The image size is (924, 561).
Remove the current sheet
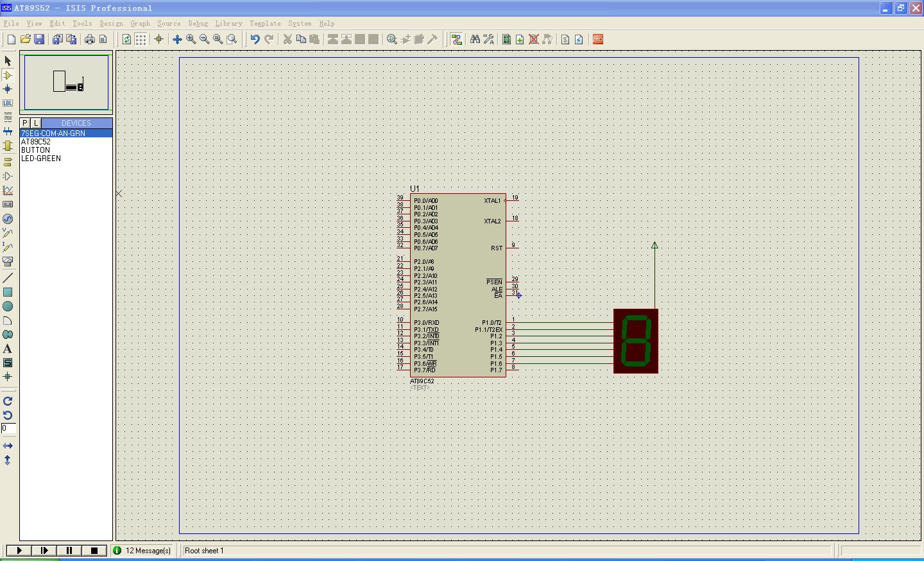pos(533,39)
